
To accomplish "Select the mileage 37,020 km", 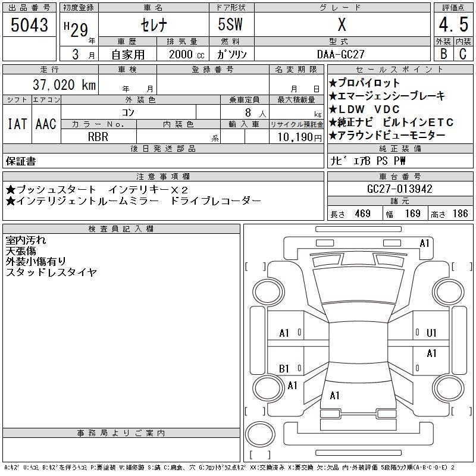I will coord(64,84).
